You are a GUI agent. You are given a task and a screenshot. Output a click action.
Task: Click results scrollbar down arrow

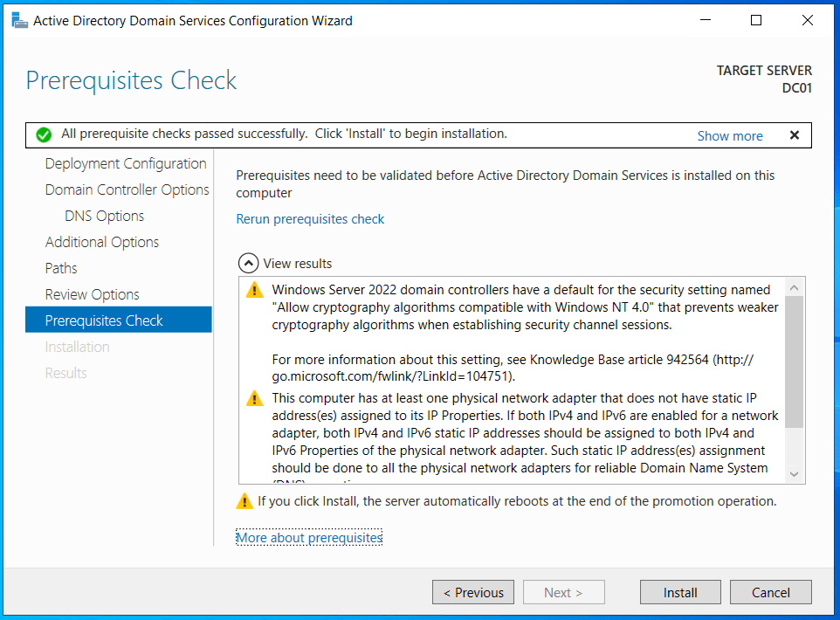tap(794, 473)
